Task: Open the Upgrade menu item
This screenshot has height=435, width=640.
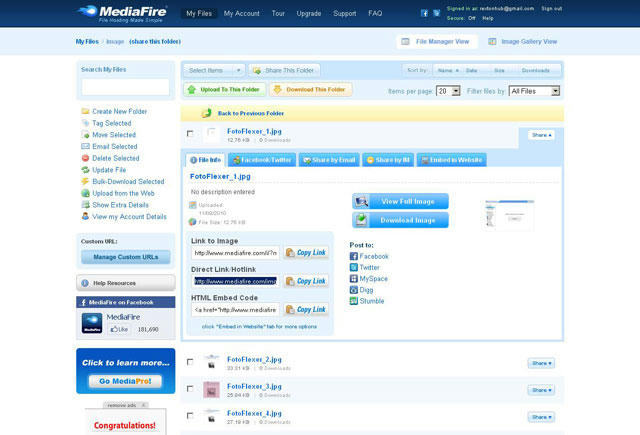Action: pyautogui.click(x=309, y=13)
